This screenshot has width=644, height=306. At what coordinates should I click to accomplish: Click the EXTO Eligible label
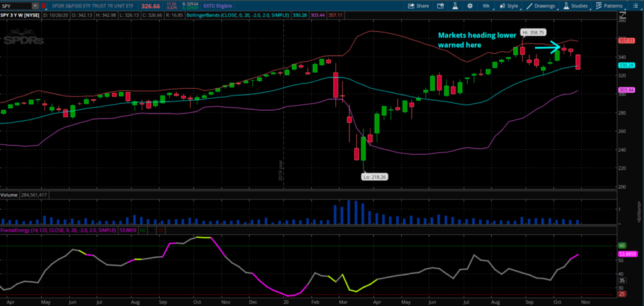click(218, 6)
